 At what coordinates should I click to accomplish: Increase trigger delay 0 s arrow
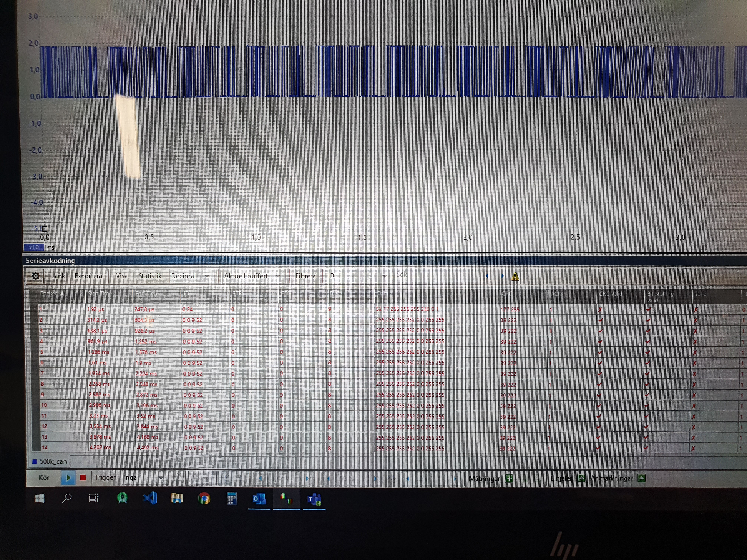(x=454, y=478)
